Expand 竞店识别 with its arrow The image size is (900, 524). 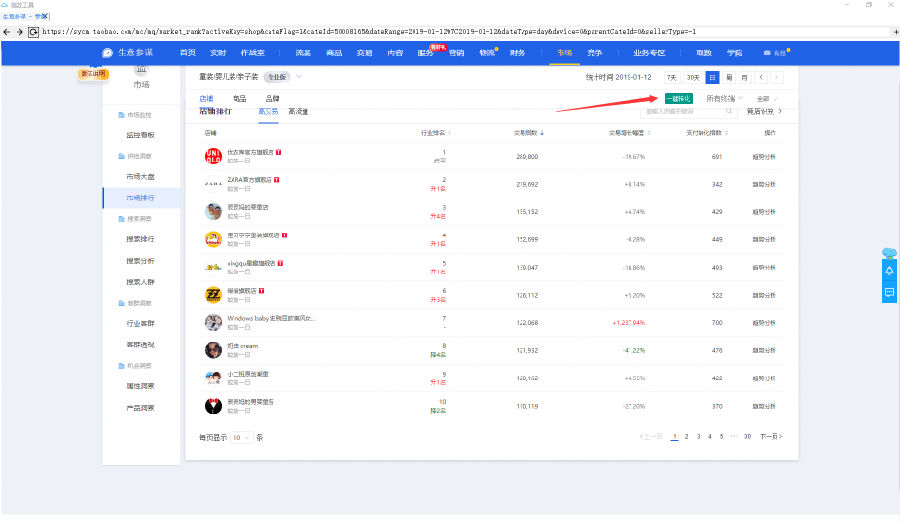[779, 111]
